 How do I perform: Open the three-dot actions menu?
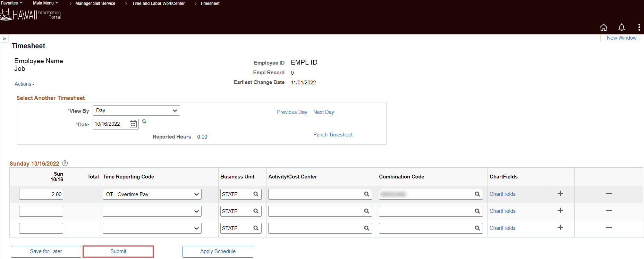[639, 27]
